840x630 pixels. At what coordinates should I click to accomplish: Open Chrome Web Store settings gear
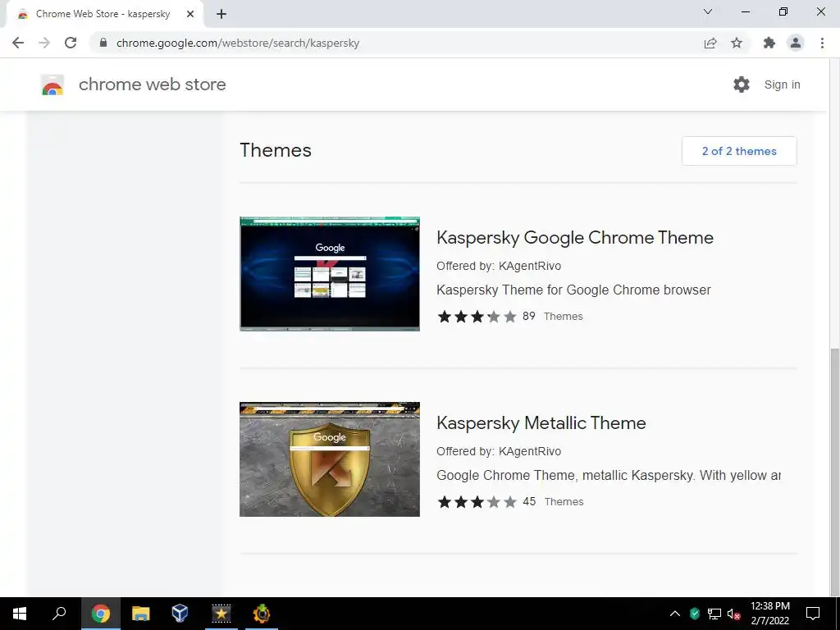pos(742,84)
